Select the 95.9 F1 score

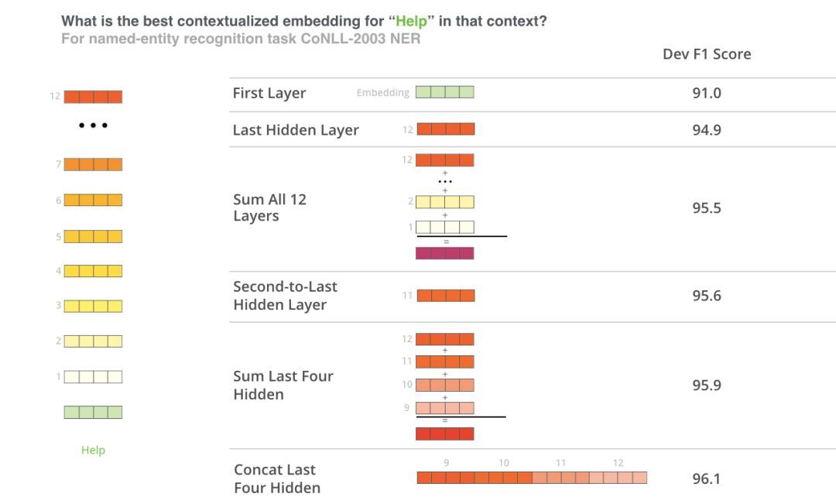(x=707, y=385)
